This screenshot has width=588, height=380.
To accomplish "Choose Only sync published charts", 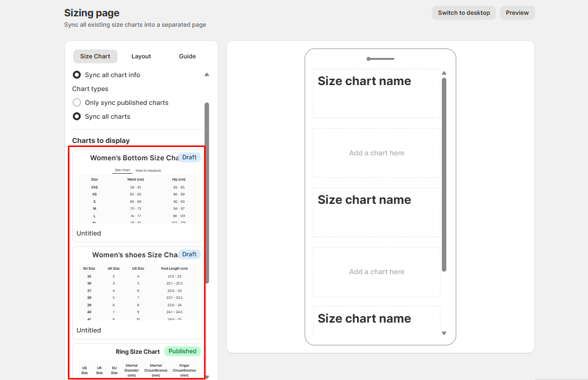I will point(77,103).
